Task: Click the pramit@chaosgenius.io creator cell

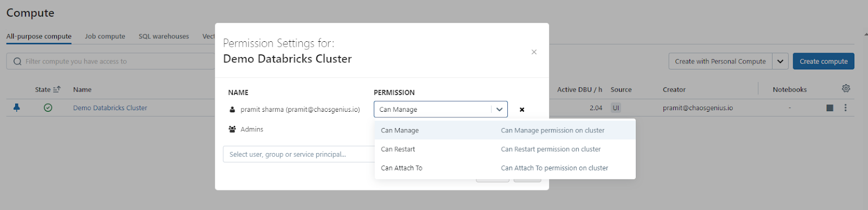Action: pyautogui.click(x=698, y=108)
